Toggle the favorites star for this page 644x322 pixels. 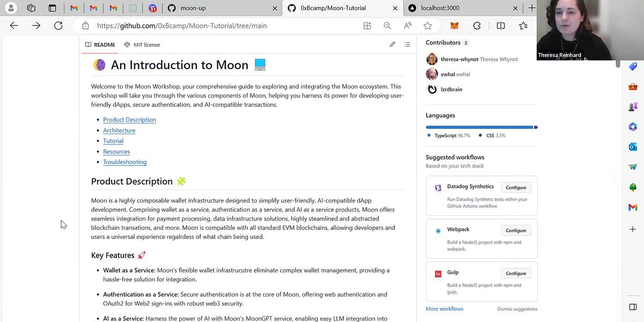coord(427,25)
